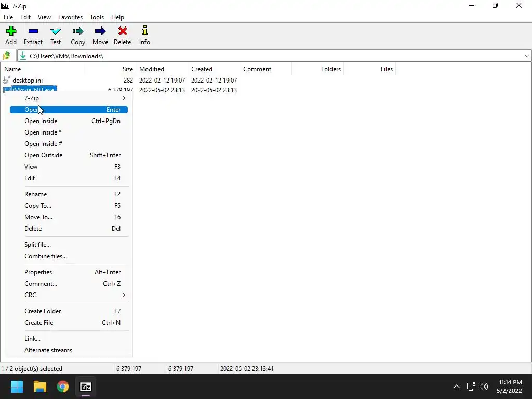
Task: Click the Move toolbar icon
Action: [100, 31]
